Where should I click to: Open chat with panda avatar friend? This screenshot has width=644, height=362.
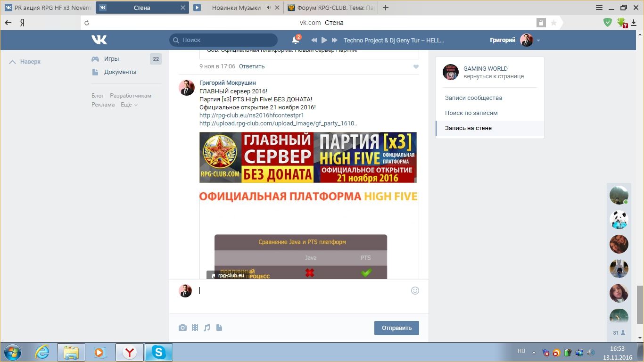[x=619, y=220]
